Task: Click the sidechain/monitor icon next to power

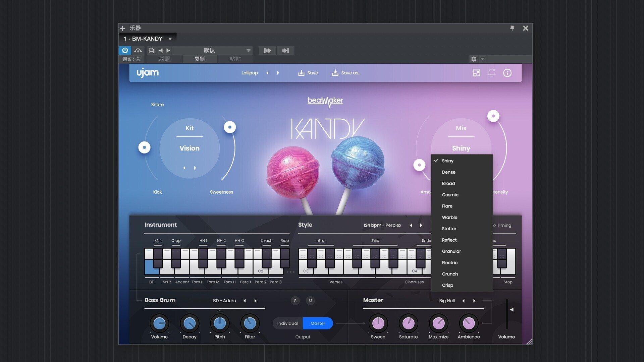Action: click(x=138, y=50)
